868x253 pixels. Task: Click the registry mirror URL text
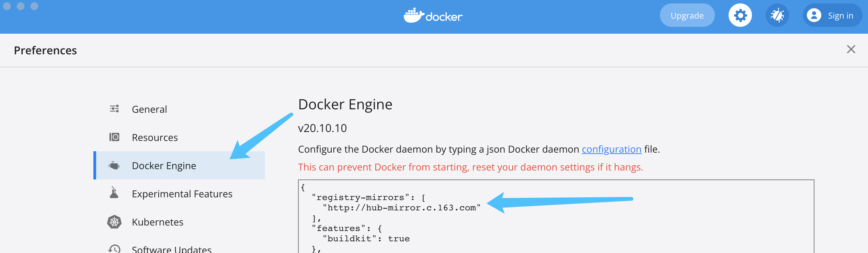[402, 208]
